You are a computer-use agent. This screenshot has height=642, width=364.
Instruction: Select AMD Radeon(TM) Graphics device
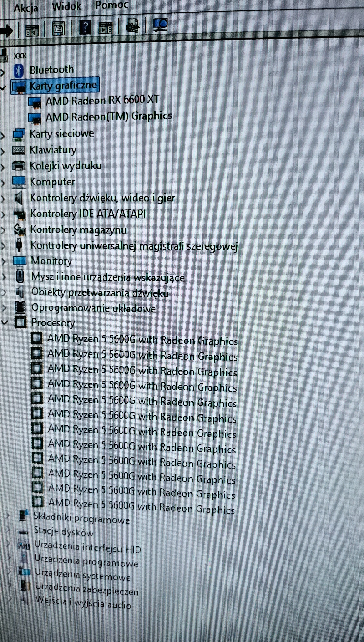(109, 117)
